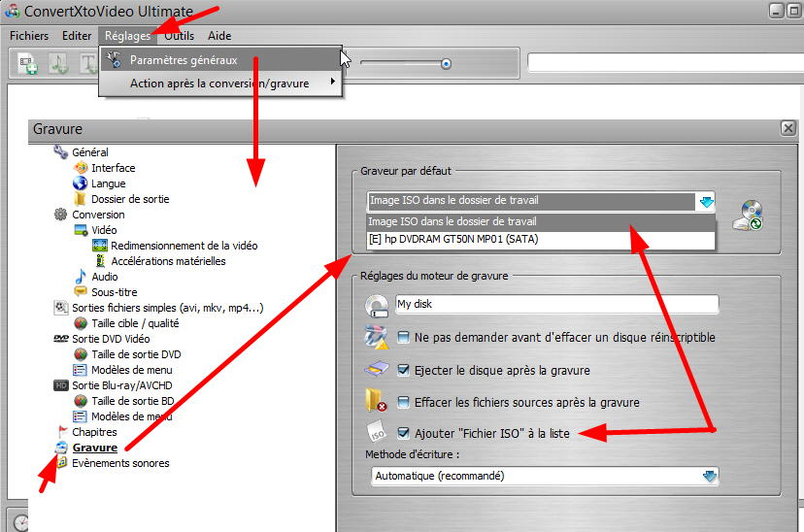
Task: Open Dossier de sortie settings
Action: [130, 199]
